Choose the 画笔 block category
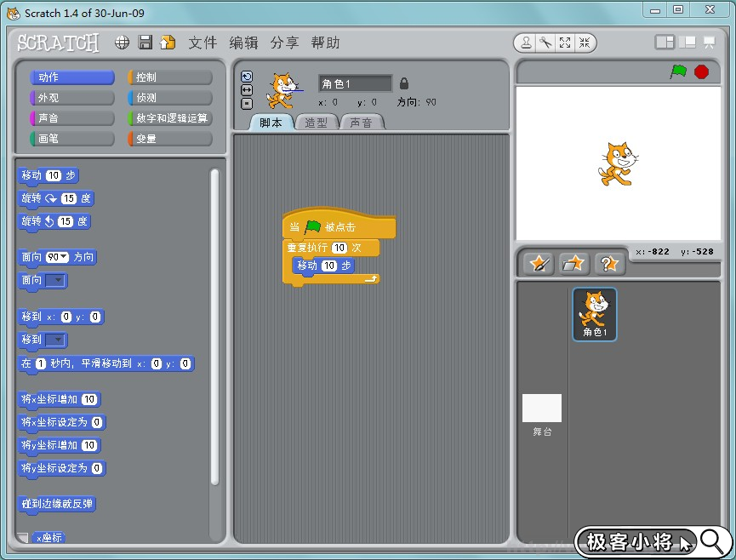The image size is (736, 560). tap(71, 138)
